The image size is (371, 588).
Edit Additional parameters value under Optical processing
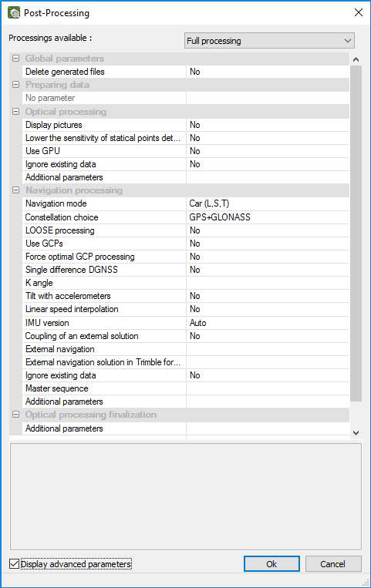coord(268,177)
